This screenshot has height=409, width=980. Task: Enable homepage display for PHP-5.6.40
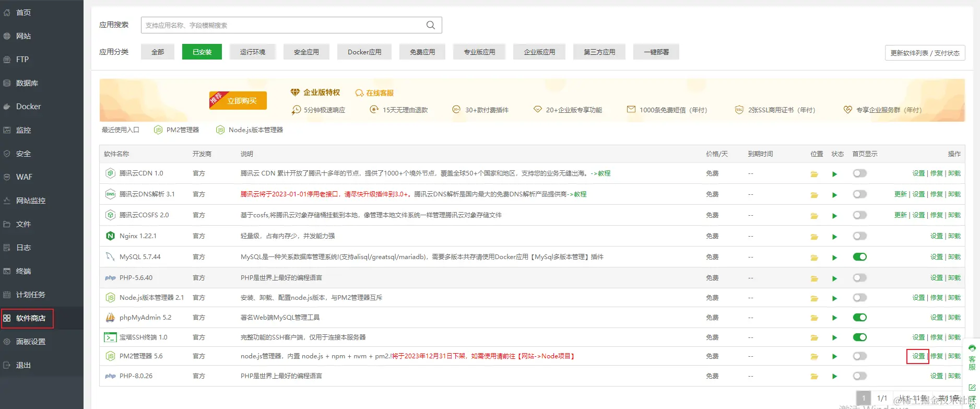pyautogui.click(x=859, y=278)
